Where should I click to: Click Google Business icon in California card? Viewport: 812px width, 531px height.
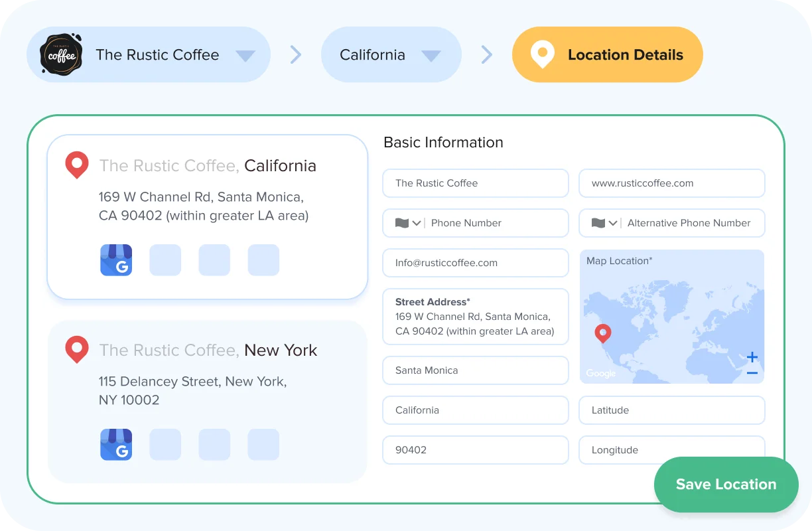click(x=116, y=260)
